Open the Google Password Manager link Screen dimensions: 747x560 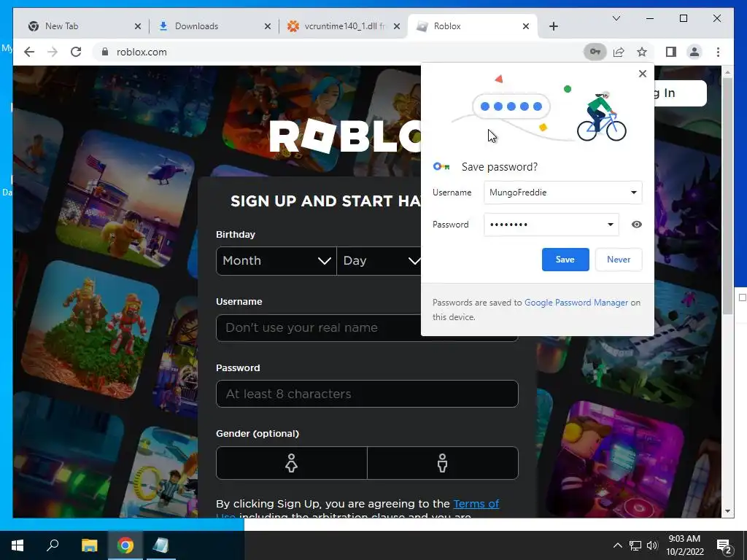(576, 303)
